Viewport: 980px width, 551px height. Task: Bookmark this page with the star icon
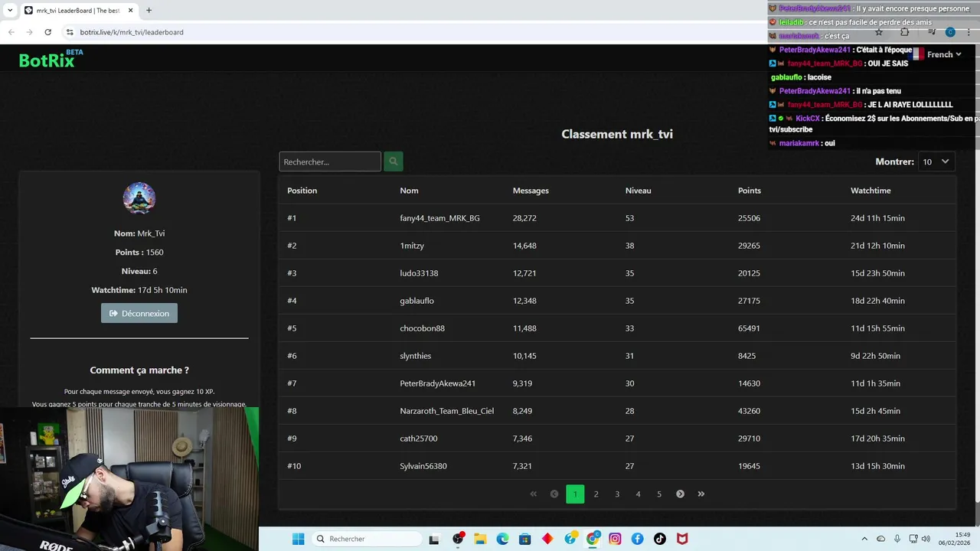(x=879, y=32)
